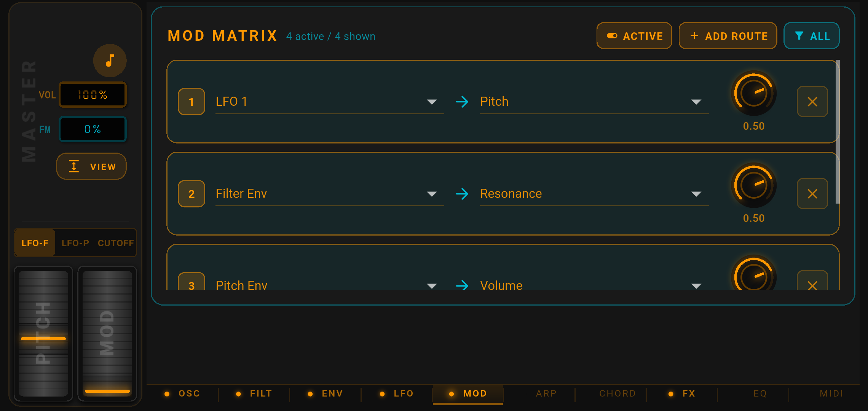
Task: Expand the Volume destination dropdown in route 3
Action: click(696, 285)
